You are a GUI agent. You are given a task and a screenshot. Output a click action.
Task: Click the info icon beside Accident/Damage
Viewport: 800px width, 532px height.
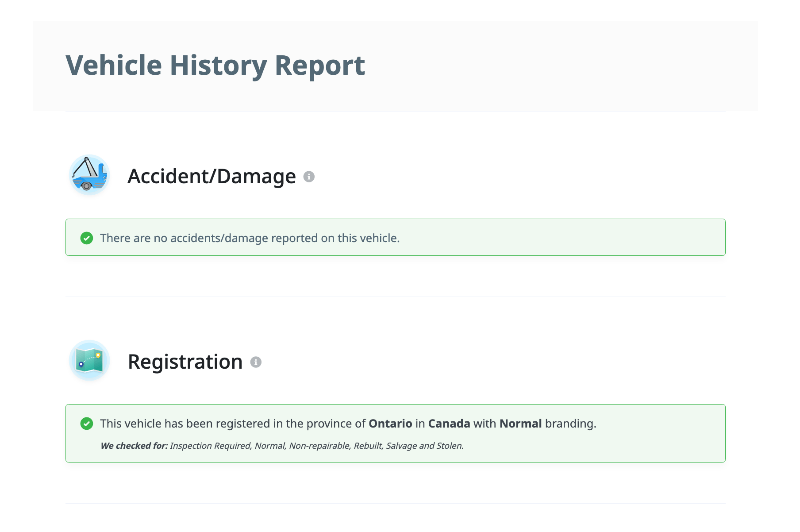(309, 177)
